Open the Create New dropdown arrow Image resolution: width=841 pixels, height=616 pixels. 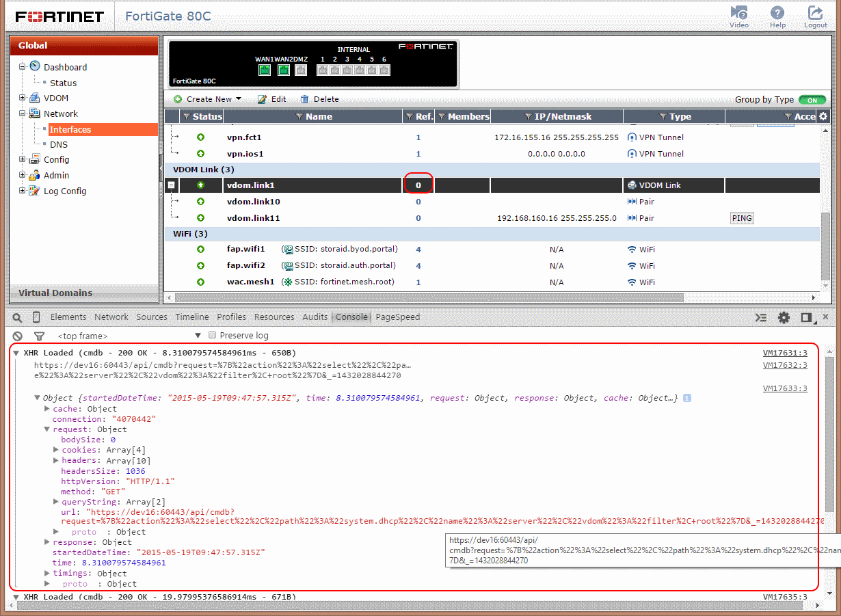tap(239, 99)
